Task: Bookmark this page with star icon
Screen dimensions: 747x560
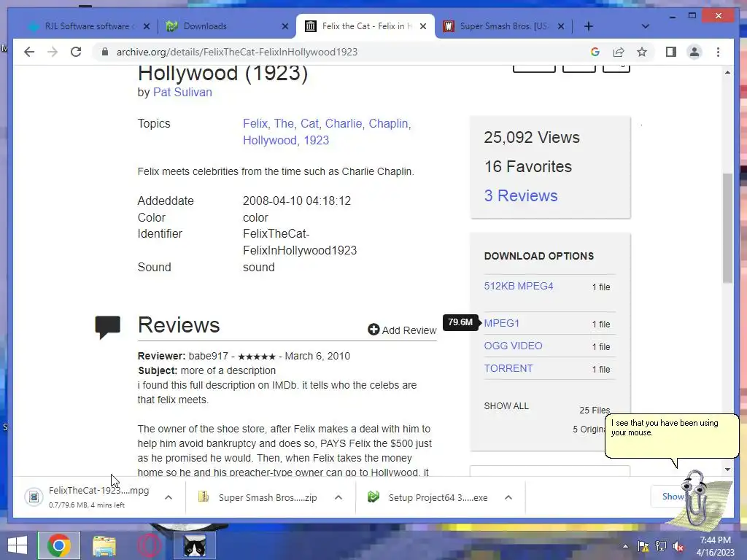Action: (642, 52)
